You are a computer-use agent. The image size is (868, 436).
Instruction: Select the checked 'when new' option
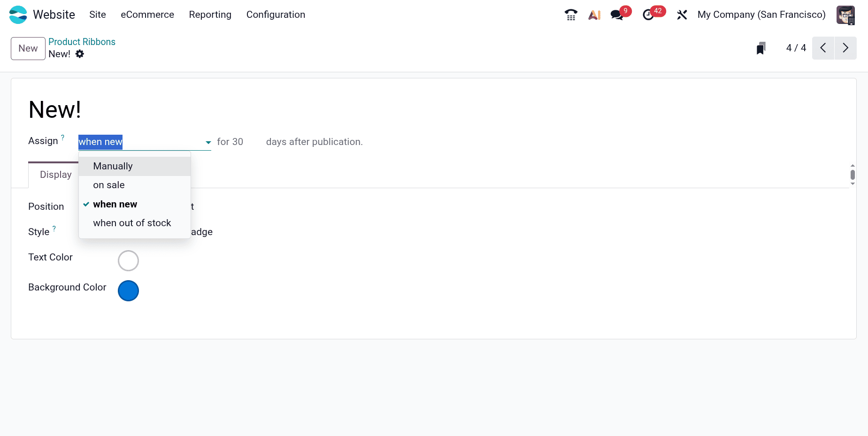point(115,204)
